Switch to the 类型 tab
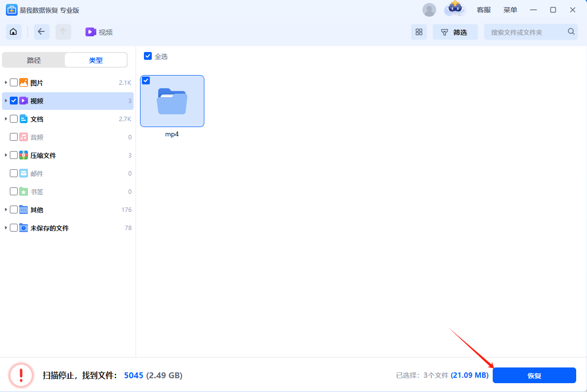The width and height of the screenshot is (587, 392). tap(96, 60)
